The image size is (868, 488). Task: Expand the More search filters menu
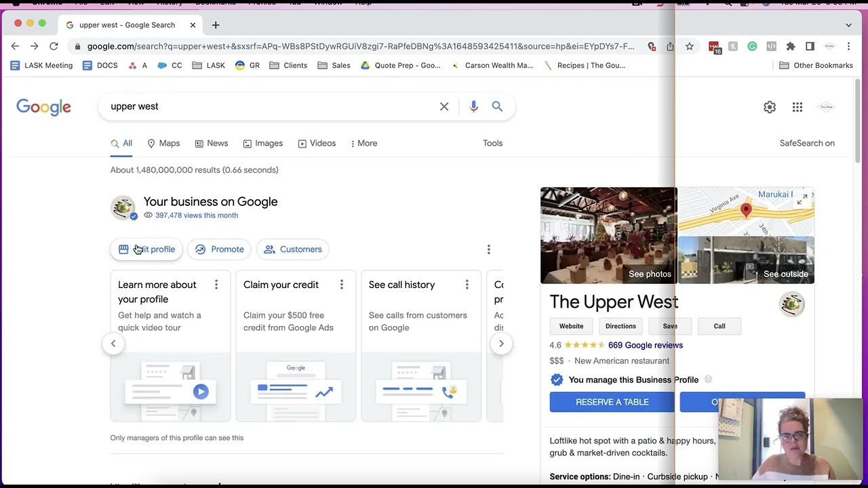364,143
